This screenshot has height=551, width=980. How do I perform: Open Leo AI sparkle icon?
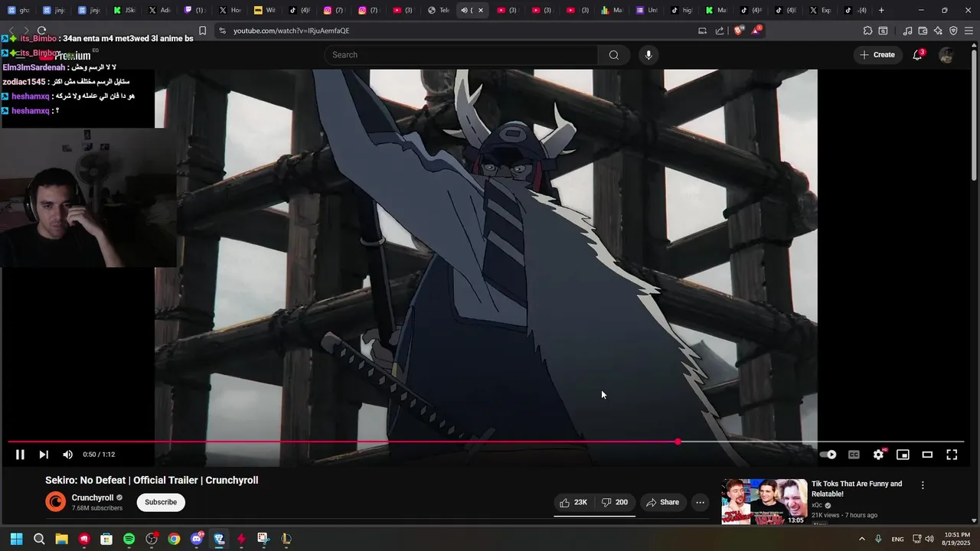click(938, 31)
